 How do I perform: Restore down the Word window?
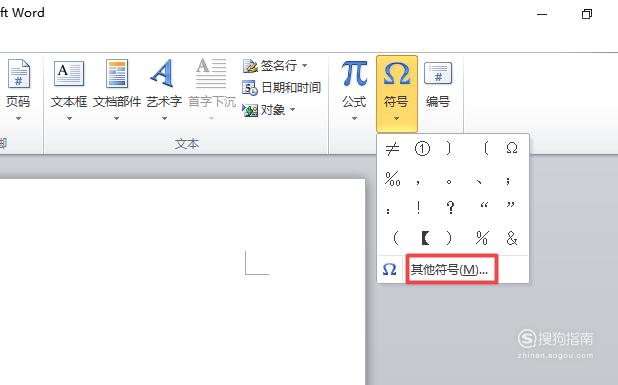(x=587, y=14)
